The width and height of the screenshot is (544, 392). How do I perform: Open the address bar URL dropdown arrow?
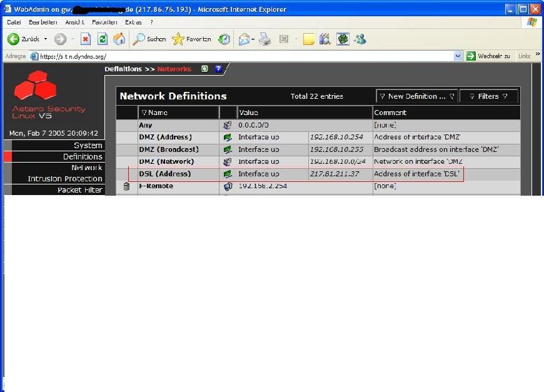[458, 56]
